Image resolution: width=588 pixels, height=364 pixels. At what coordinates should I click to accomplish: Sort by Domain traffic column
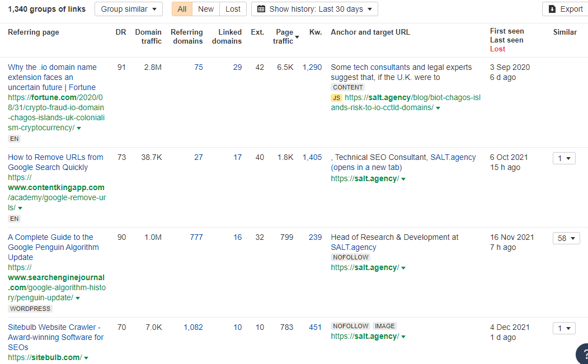[x=148, y=37]
